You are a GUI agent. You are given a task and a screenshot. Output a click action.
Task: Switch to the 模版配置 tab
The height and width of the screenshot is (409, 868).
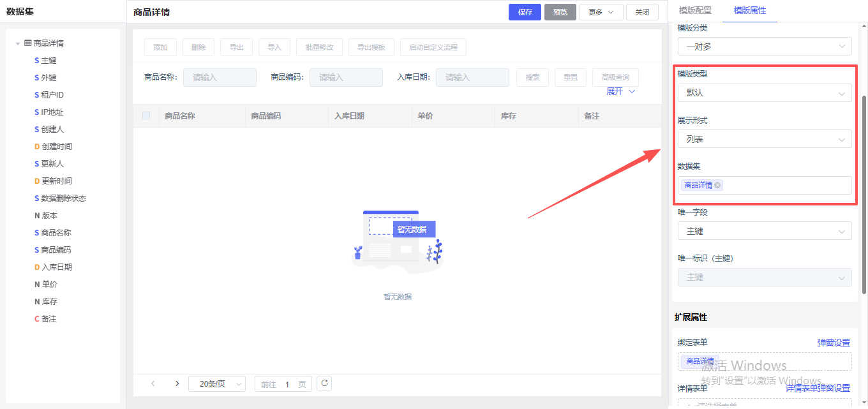695,11
